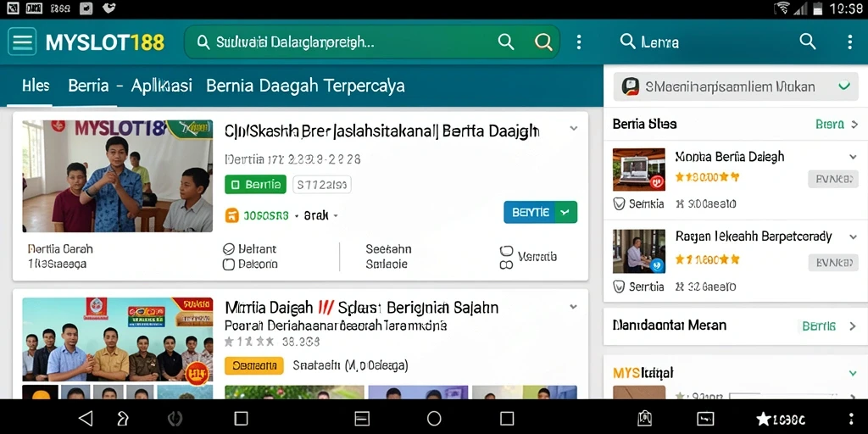Click the star rating under 'Monba Berria Daiegh'
The width and height of the screenshot is (868, 434).
pyautogui.click(x=707, y=177)
